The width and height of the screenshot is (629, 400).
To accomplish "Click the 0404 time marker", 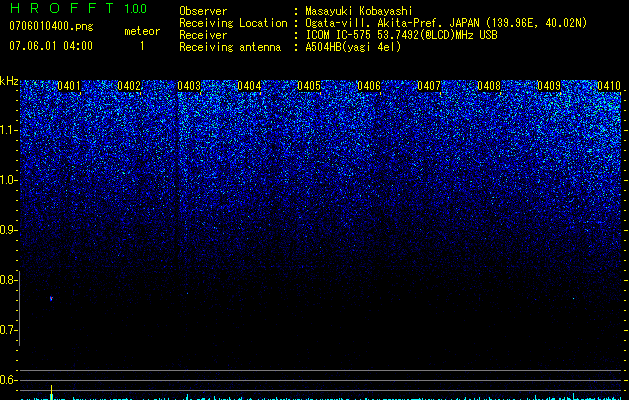I will (249, 86).
